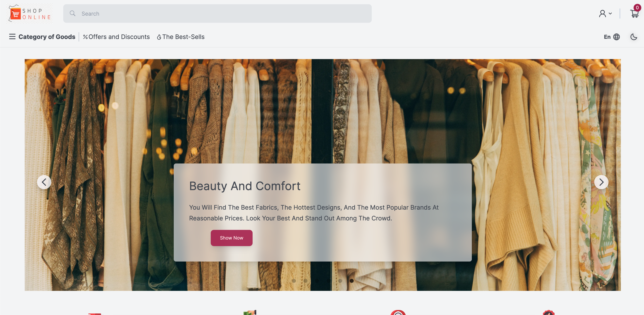This screenshot has width=644, height=315.
Task: Click the Beauty And Comfort heading
Action: (x=245, y=186)
